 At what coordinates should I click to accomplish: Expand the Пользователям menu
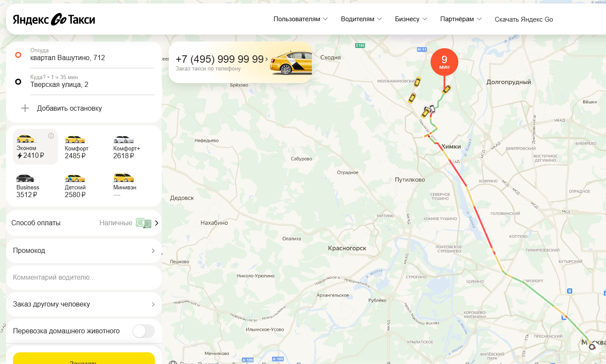point(301,19)
